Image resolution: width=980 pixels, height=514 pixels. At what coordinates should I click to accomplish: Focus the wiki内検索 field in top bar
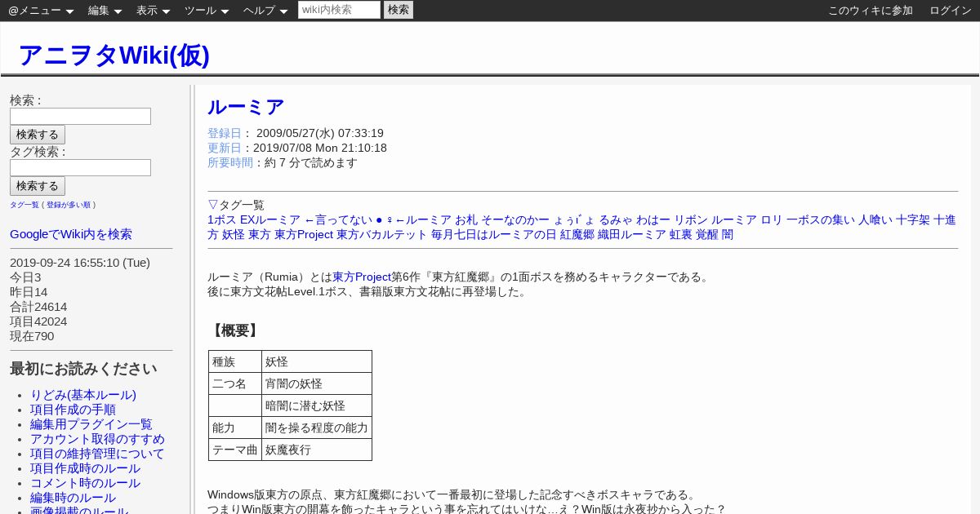(x=339, y=10)
